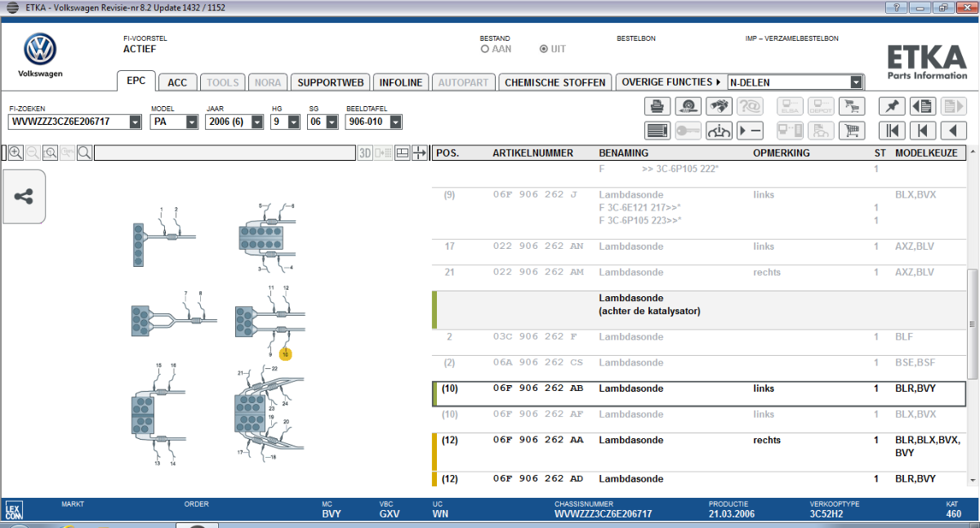Select part number 06F 906 262 AF
Screen dimensions: 980x528
(x=537, y=415)
